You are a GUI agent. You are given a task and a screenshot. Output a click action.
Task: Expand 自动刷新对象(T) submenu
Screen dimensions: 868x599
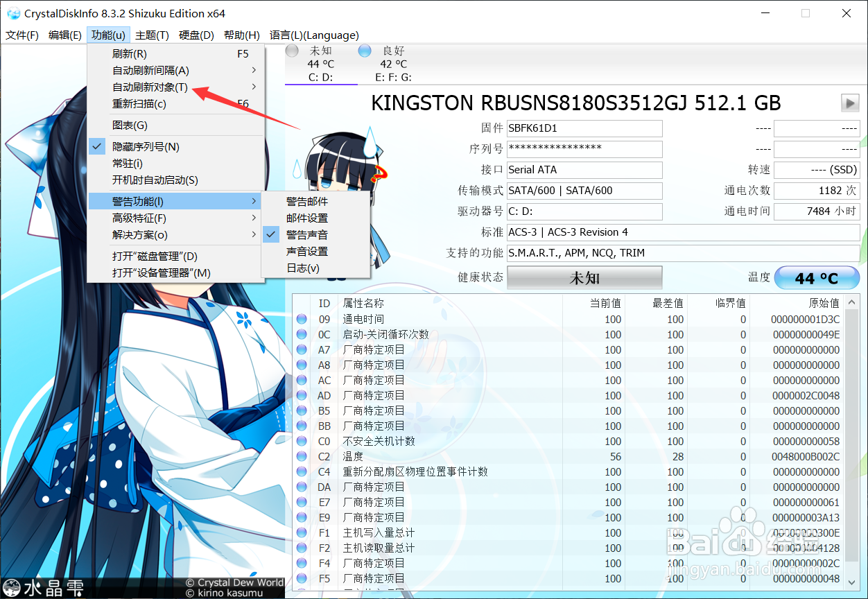[175, 87]
